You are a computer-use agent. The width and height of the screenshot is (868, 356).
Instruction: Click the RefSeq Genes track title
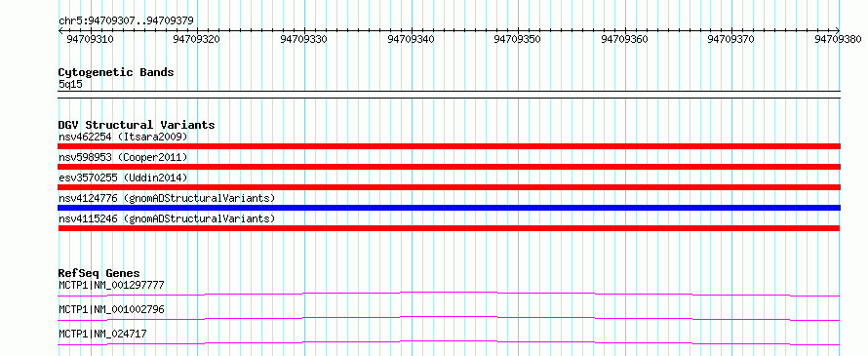pos(99,273)
